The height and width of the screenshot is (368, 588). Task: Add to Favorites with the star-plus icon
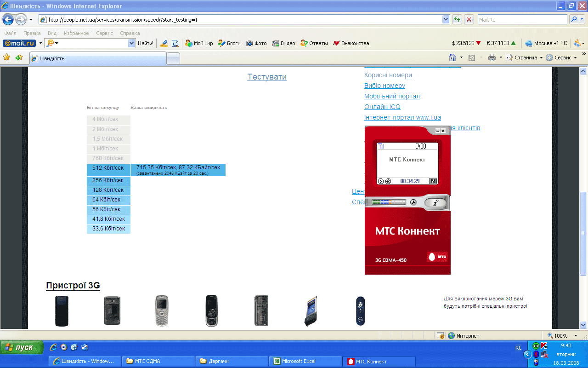19,57
